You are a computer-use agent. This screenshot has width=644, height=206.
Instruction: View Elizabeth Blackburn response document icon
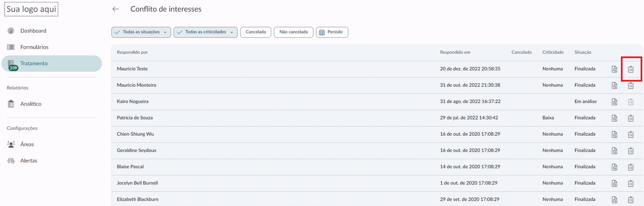click(x=614, y=200)
